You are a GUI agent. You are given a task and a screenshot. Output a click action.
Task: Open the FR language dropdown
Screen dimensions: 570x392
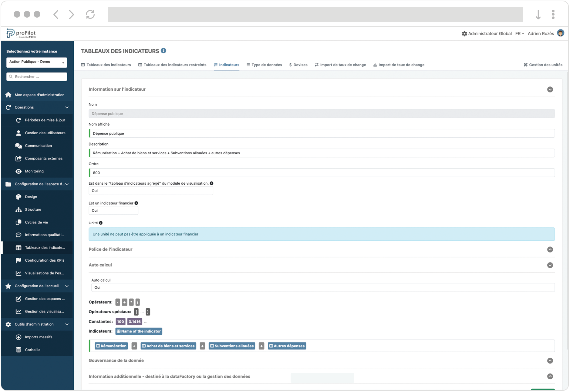(x=519, y=34)
